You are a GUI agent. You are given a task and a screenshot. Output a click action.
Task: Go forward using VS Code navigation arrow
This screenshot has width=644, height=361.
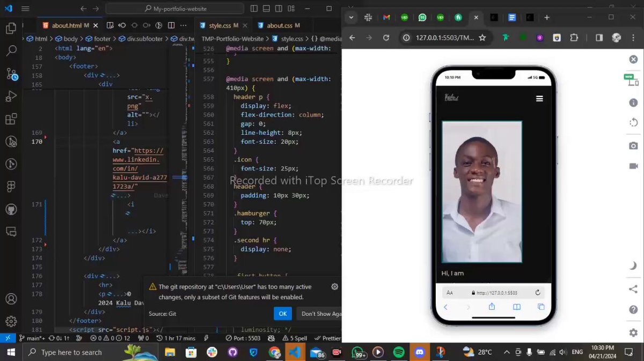[96, 9]
